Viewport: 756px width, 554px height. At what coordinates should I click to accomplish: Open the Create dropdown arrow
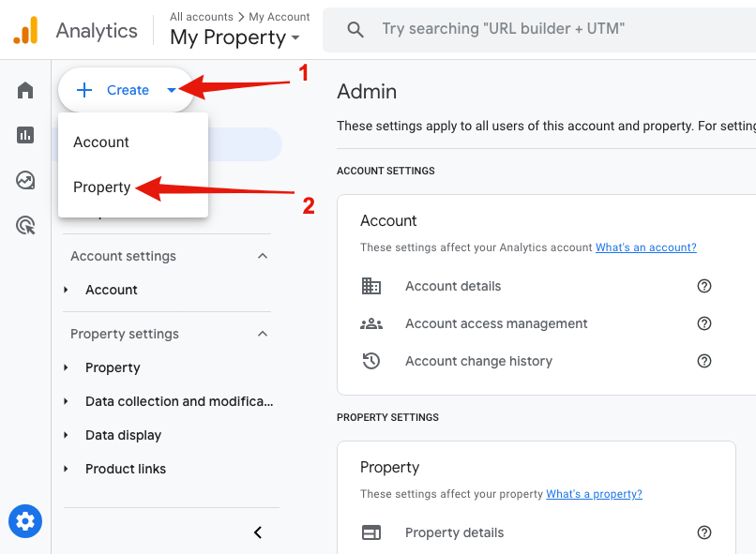pyautogui.click(x=172, y=90)
